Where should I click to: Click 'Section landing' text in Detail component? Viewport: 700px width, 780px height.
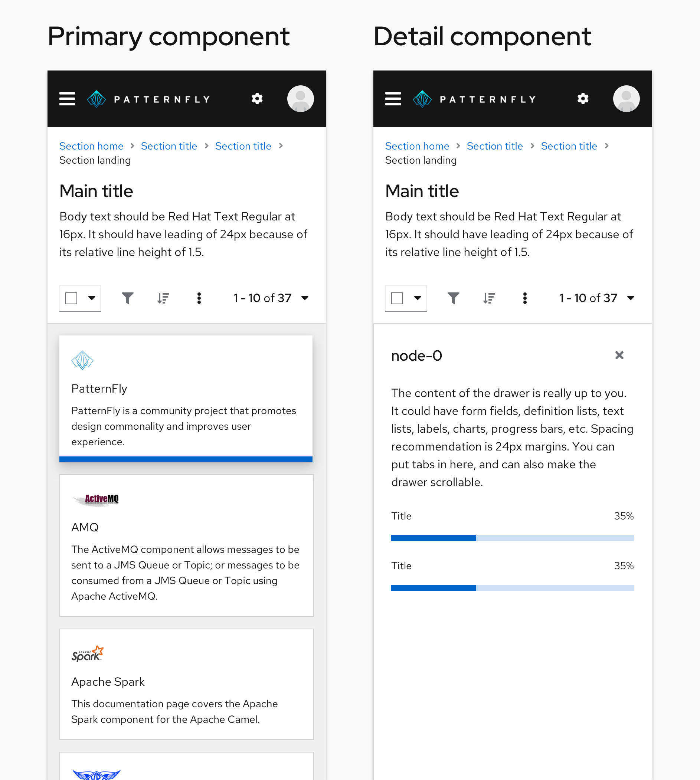click(x=421, y=160)
